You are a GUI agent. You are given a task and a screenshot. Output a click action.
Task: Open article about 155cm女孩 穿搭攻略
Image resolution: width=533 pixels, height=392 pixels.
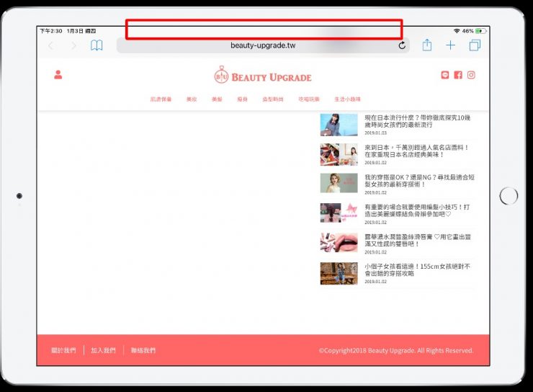point(418,270)
